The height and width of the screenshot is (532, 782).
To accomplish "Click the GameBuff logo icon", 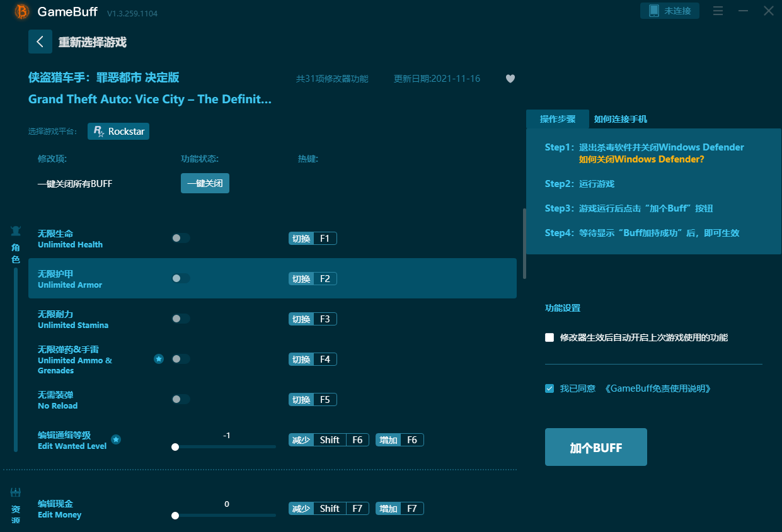I will [22, 11].
